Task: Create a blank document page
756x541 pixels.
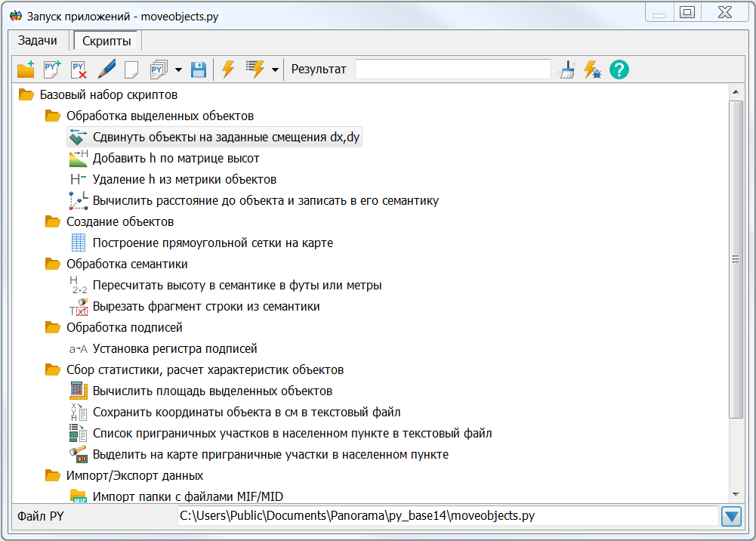Action: click(x=130, y=69)
